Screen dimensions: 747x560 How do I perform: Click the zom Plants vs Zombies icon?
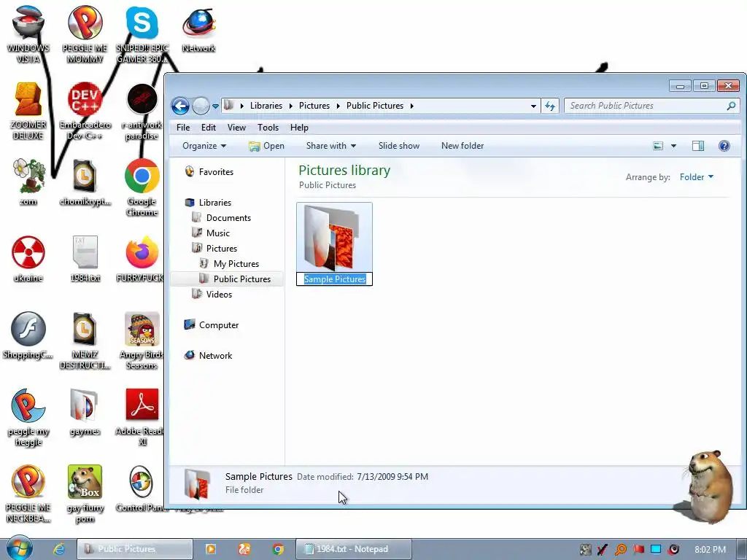[x=28, y=182]
